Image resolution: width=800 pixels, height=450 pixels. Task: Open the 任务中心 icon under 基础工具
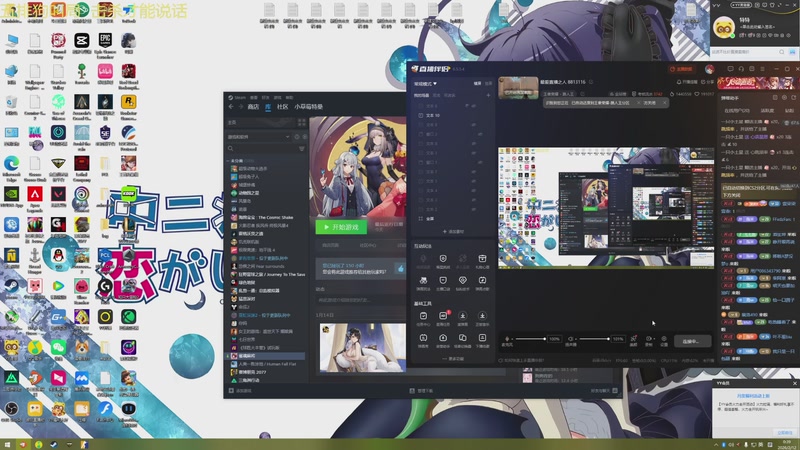(x=423, y=319)
